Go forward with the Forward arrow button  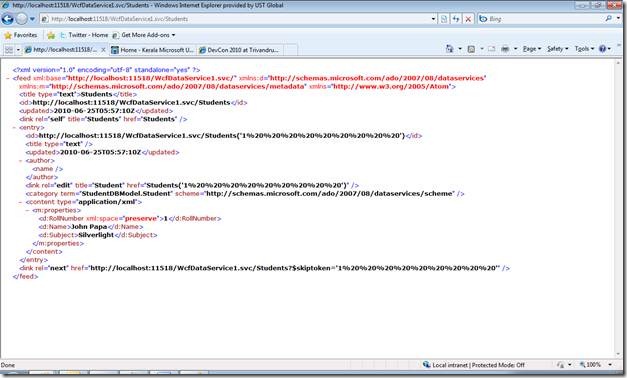(x=22, y=19)
